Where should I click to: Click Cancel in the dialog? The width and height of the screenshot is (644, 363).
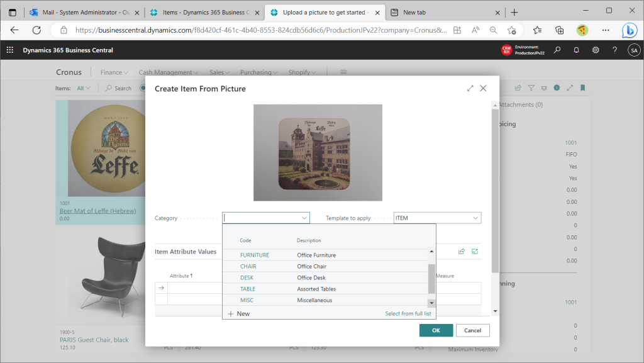click(472, 330)
